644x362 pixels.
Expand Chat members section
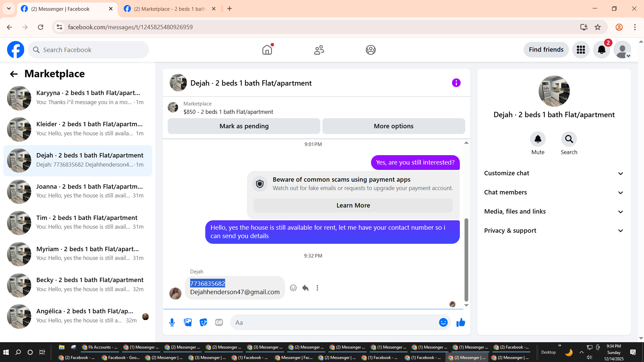coord(554,192)
